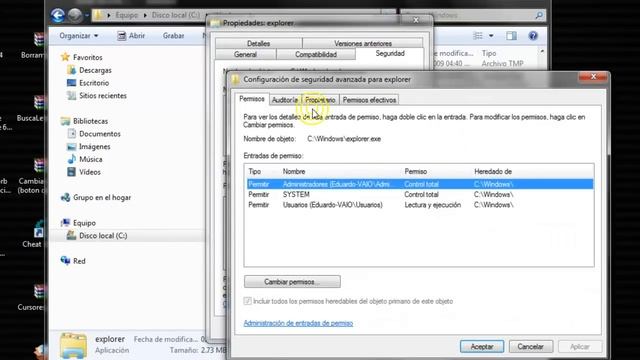Click Equipo in the address bar breadcrumb
This screenshot has width=640, height=360.
point(127,15)
